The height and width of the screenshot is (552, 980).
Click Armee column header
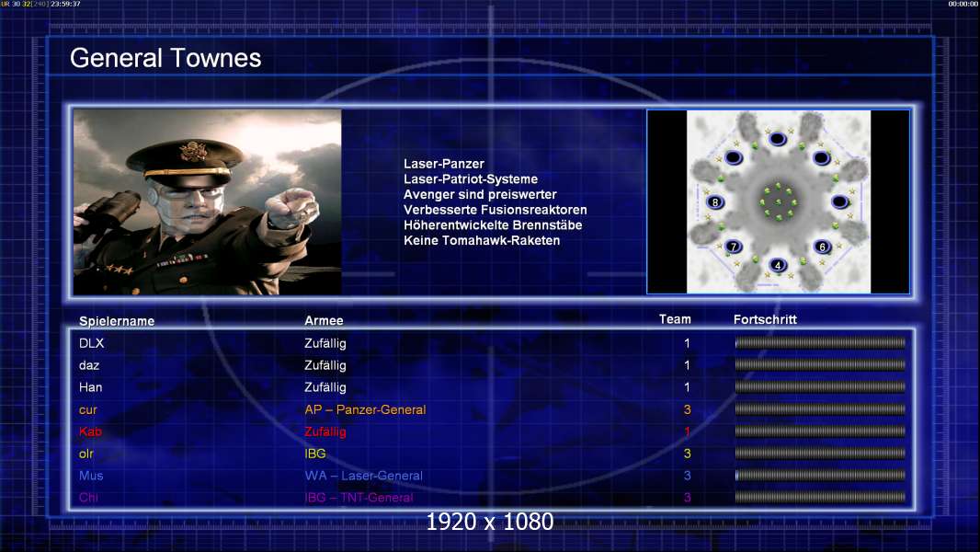(x=324, y=320)
